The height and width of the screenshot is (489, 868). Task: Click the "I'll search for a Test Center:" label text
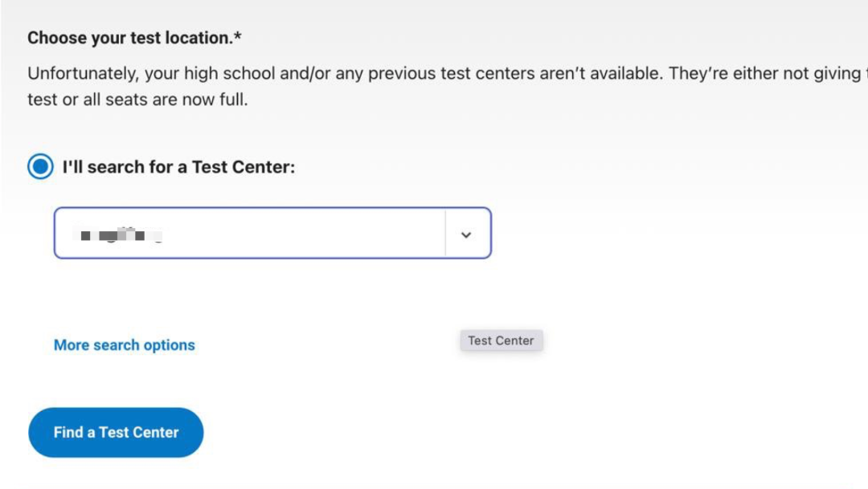point(178,167)
